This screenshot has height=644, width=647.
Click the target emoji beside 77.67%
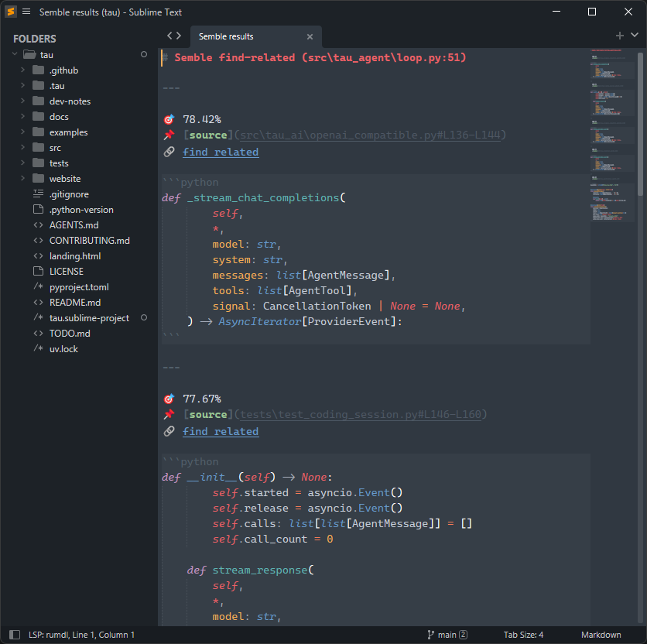point(169,399)
